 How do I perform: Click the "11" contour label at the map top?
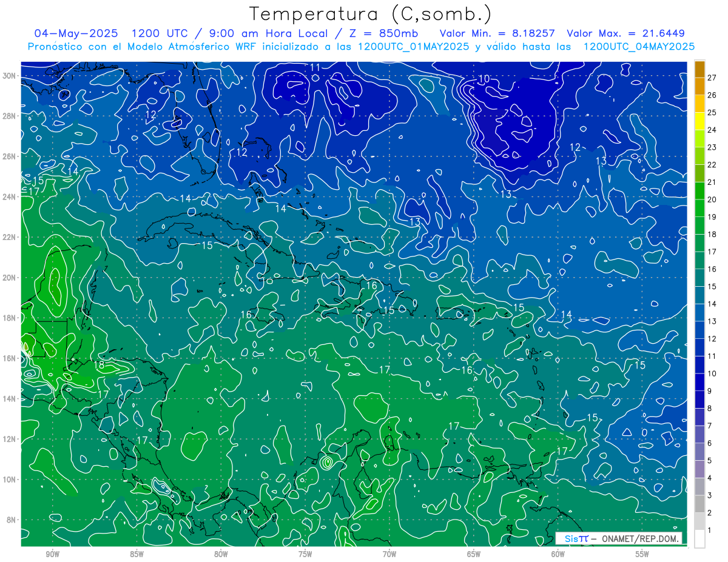point(315,67)
